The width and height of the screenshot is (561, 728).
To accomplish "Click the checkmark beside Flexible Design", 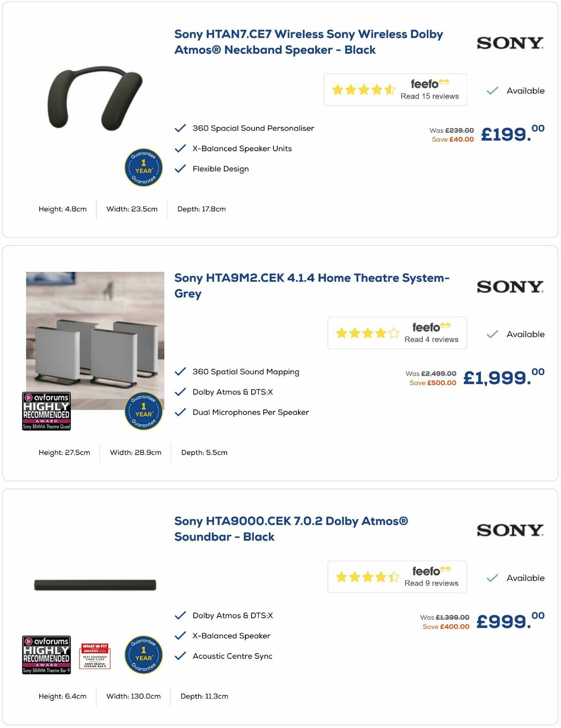I will [180, 169].
